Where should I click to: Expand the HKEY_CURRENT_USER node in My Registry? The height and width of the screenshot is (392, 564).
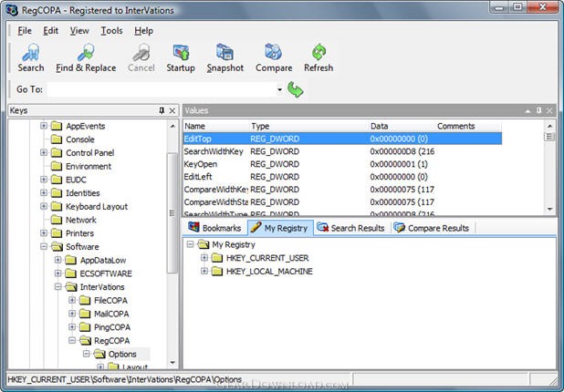coord(204,258)
